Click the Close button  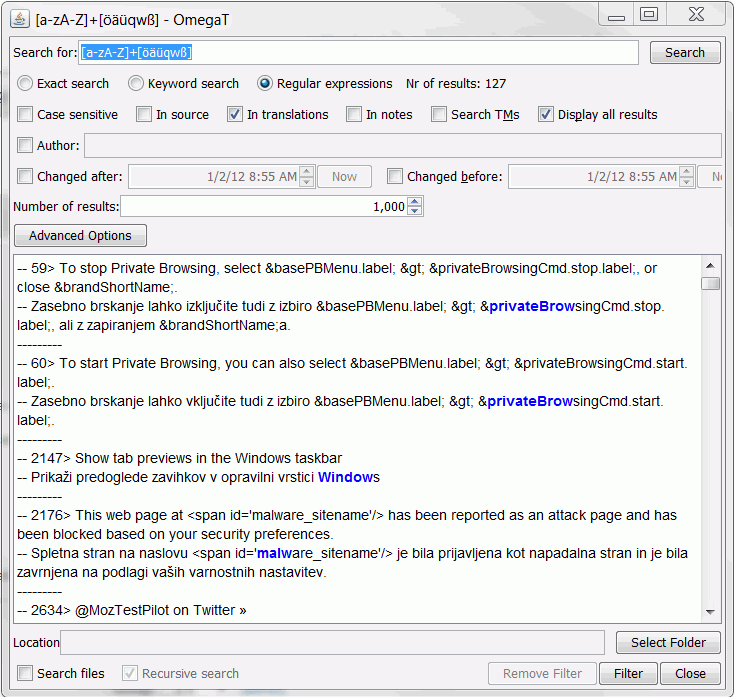pyautogui.click(x=690, y=674)
